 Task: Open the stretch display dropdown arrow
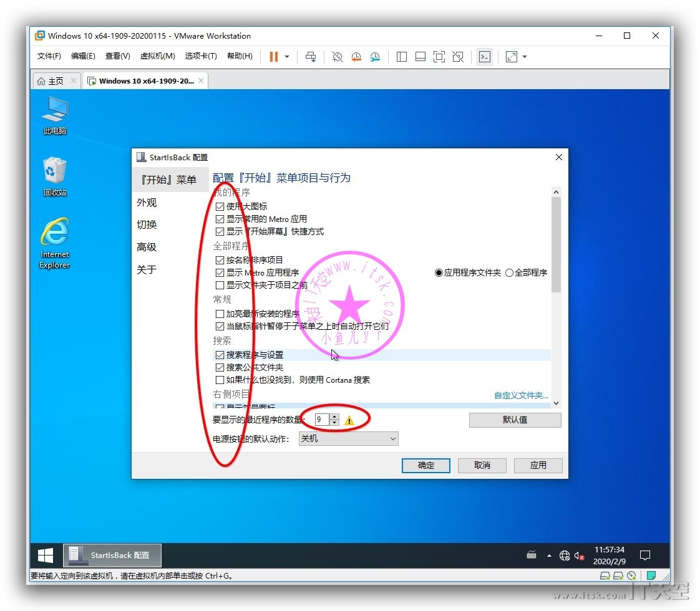tap(525, 57)
